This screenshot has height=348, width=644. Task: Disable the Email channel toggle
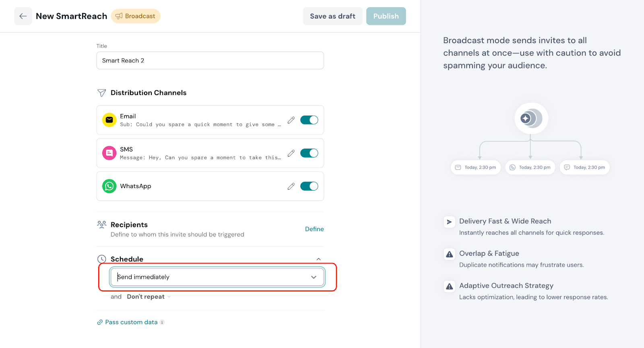tap(309, 120)
